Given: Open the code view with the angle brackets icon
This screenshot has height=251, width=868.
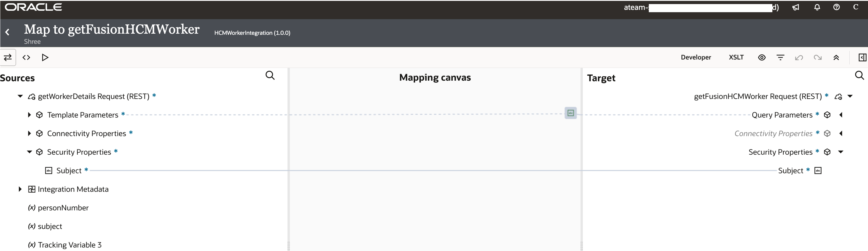Looking at the screenshot, I should click(x=26, y=57).
